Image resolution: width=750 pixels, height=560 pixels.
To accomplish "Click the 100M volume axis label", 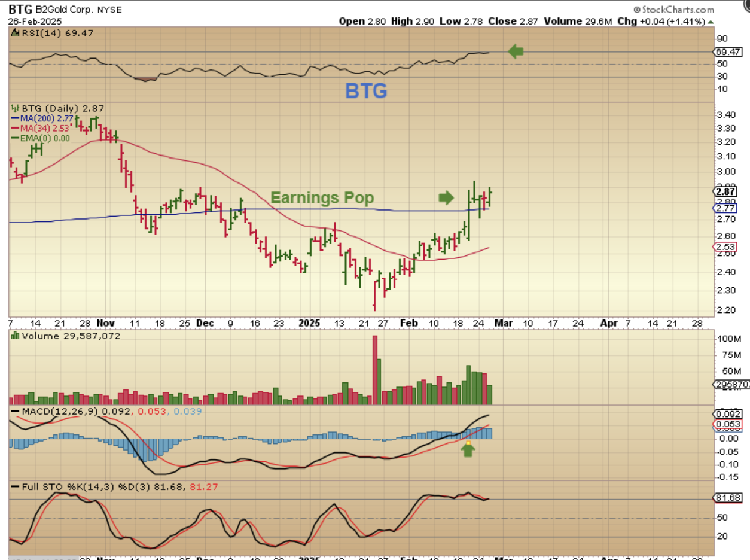I will coord(729,339).
